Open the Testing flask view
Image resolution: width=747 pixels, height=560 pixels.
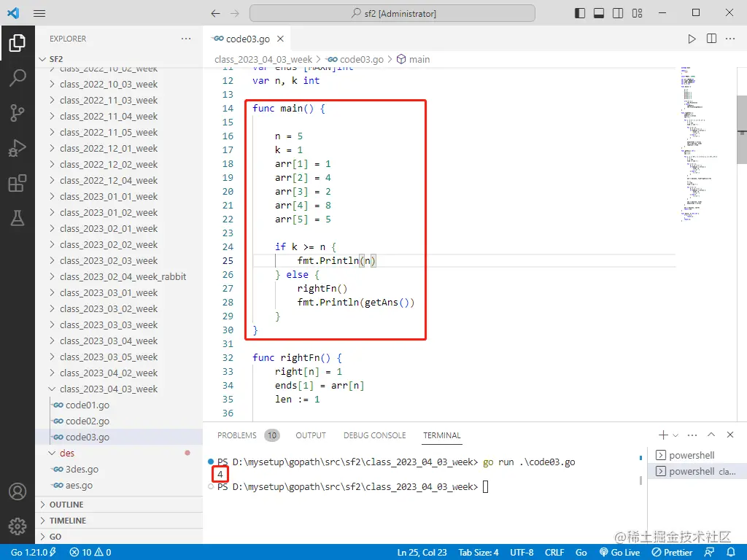click(x=18, y=219)
